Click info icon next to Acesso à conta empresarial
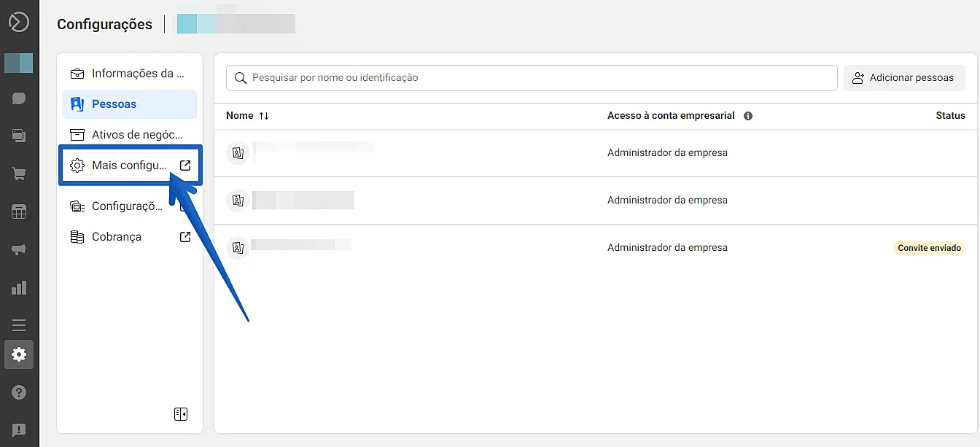Screen dimensions: 980x447 click(x=747, y=116)
